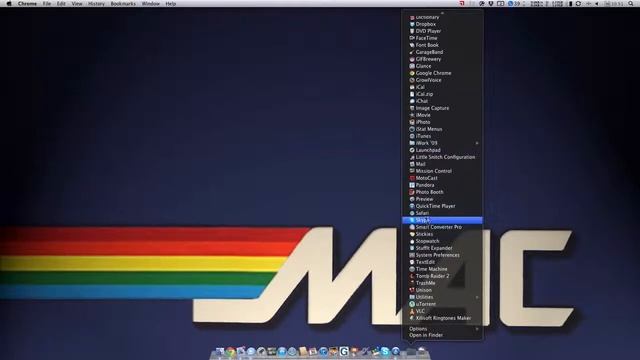The height and width of the screenshot is (360, 640).
Task: Start FaceTime from the applications list
Action: click(x=442, y=38)
